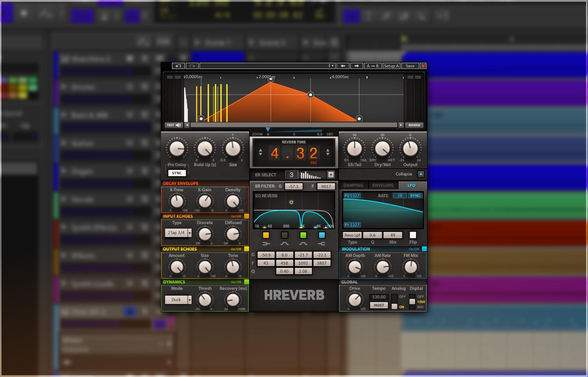The image size is (588, 377).
Task: Toggle Output Echoes On/Off square
Action: (x=247, y=249)
